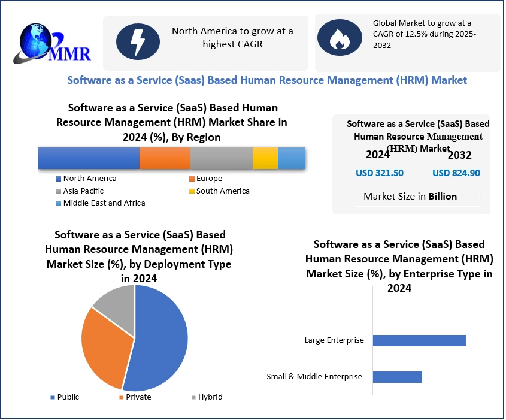Click the Small & Middle Enterprise bar
Image resolution: width=506 pixels, height=420 pixels.
397,377
